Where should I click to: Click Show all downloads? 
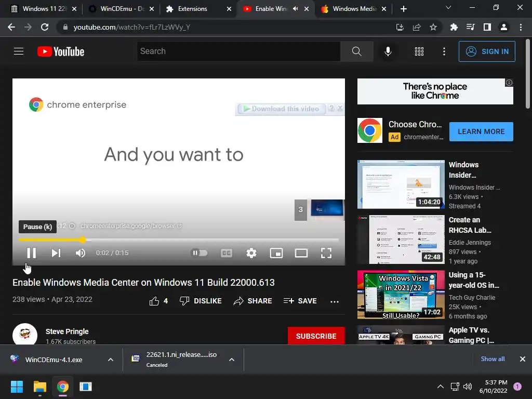(x=493, y=358)
